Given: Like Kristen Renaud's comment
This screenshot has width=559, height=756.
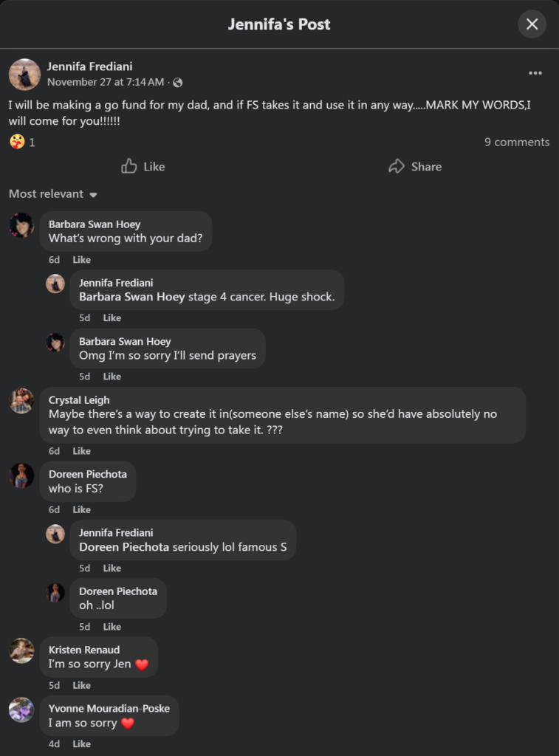Looking at the screenshot, I should [81, 686].
